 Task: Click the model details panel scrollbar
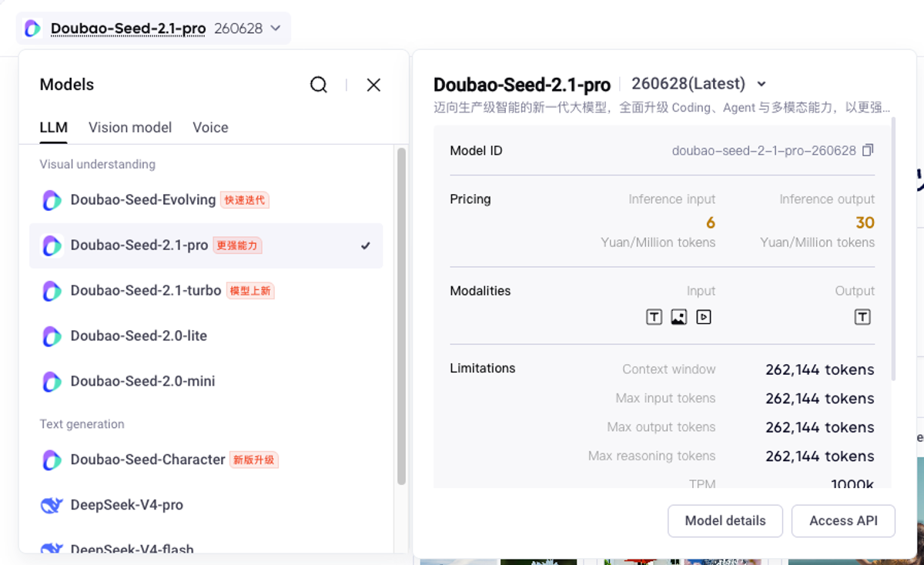(893, 248)
